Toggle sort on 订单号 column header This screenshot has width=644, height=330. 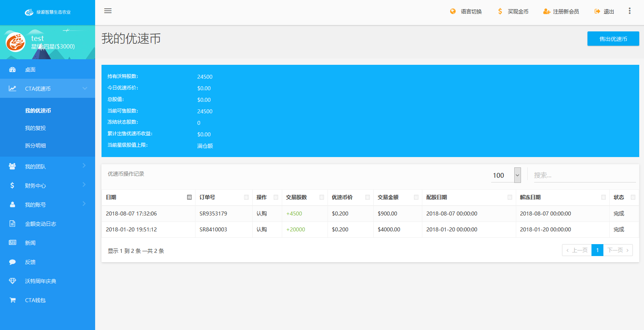point(224,198)
